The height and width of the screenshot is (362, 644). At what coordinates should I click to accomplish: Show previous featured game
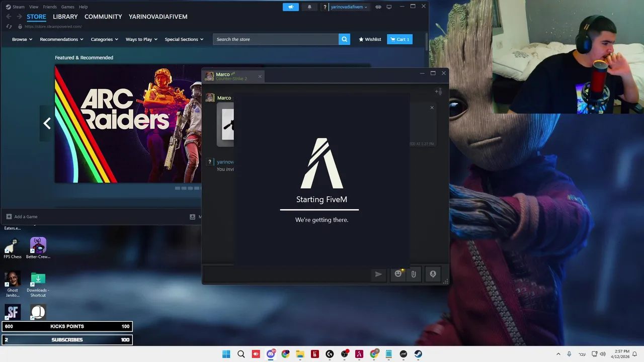click(x=47, y=123)
